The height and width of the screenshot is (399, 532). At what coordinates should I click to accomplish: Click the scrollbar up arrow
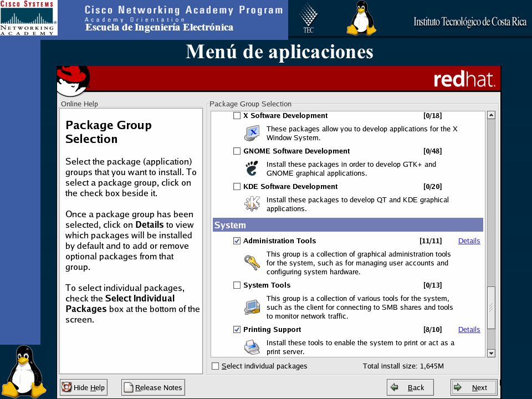(x=491, y=115)
